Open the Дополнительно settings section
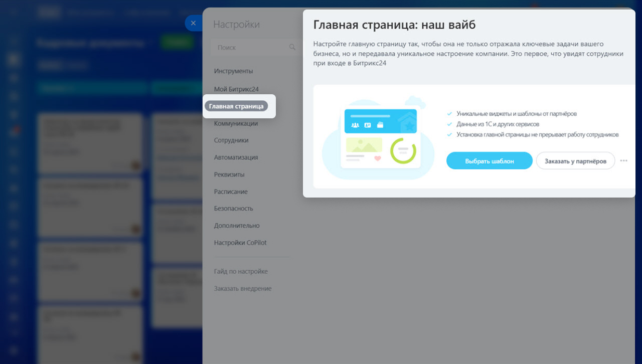642x364 pixels. click(x=237, y=226)
